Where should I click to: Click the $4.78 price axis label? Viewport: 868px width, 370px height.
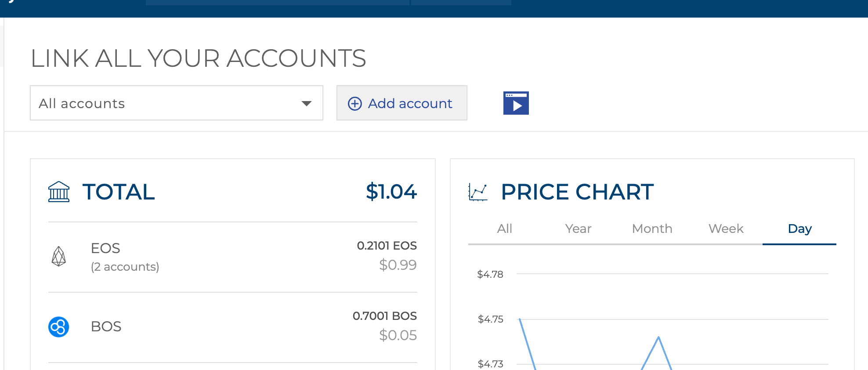[x=490, y=275]
